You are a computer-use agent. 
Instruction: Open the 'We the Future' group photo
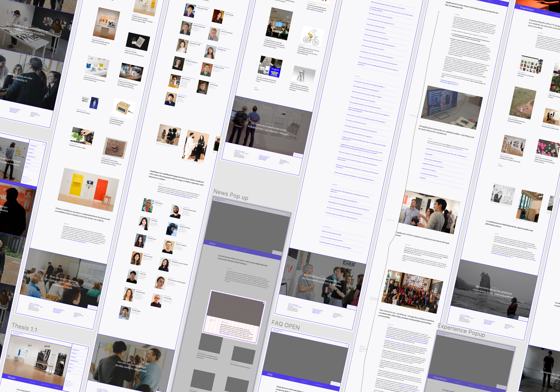(x=412, y=291)
